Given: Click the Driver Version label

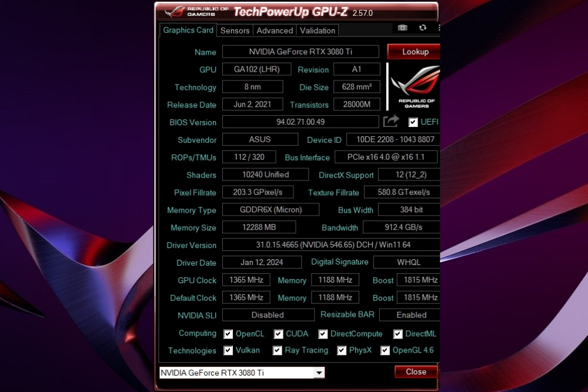Looking at the screenshot, I should point(191,245).
